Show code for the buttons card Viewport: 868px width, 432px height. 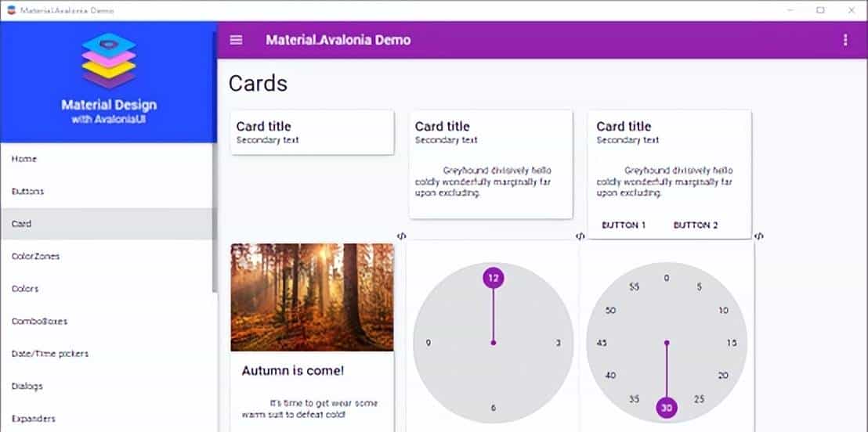[x=758, y=236]
